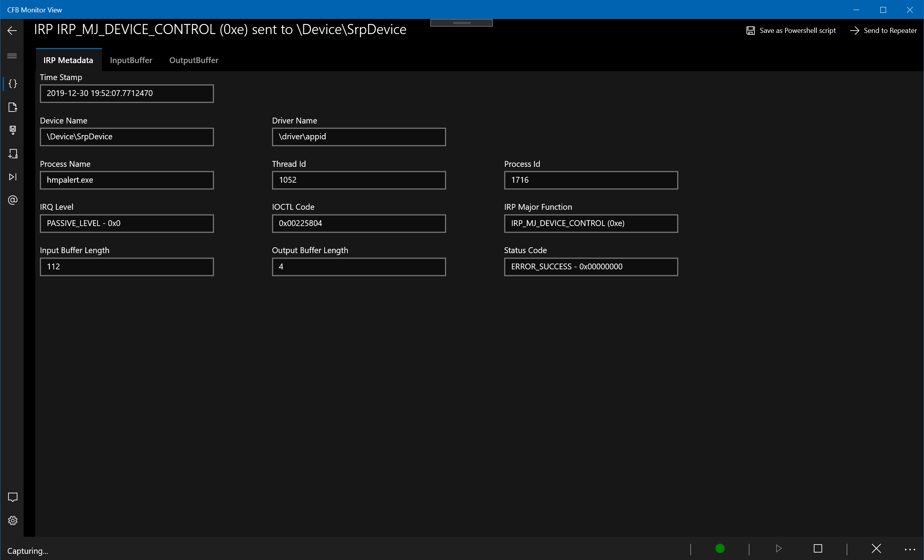924x560 pixels.
Task: Close the CFB Monitor View window
Action: click(x=910, y=10)
